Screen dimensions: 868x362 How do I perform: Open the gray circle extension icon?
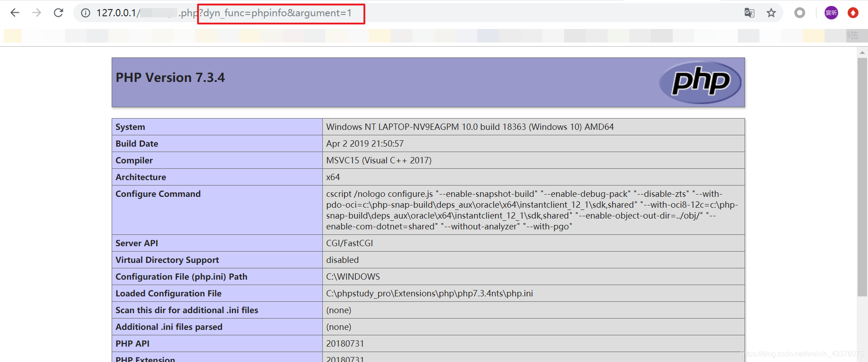pos(800,13)
